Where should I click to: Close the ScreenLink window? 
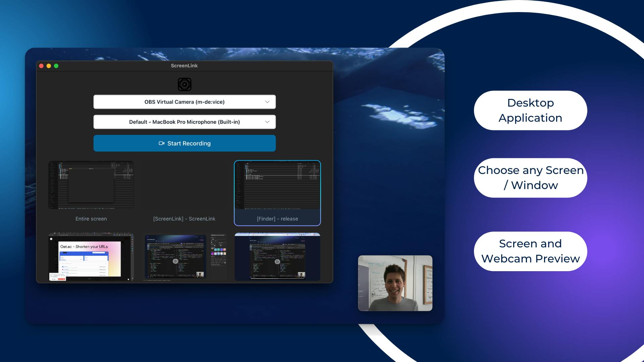click(41, 66)
